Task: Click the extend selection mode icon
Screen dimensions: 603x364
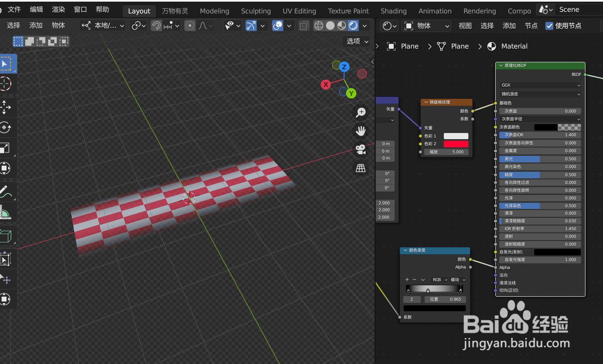Action: coord(30,41)
